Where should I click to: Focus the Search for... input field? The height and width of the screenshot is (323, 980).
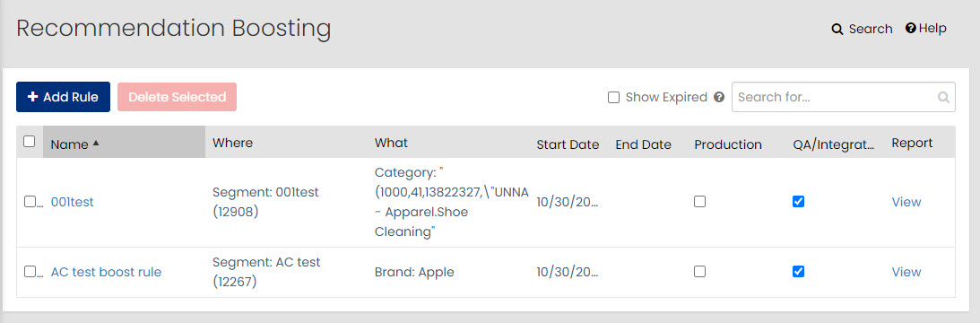coord(843,97)
